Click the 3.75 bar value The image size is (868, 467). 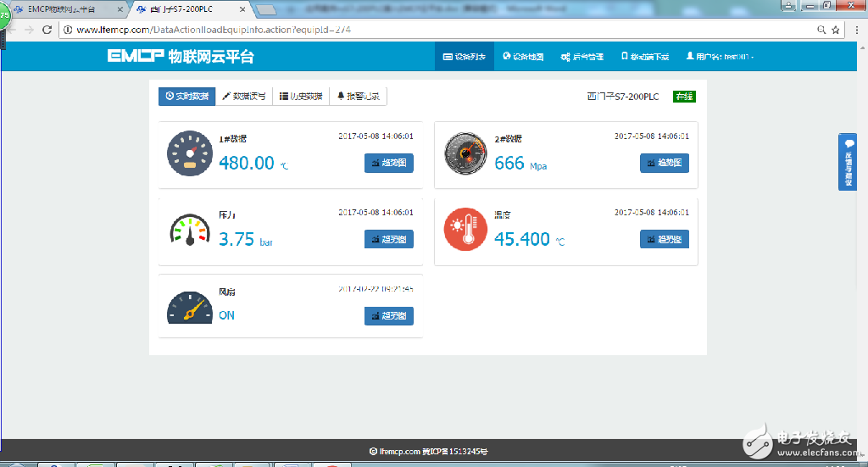tap(245, 239)
